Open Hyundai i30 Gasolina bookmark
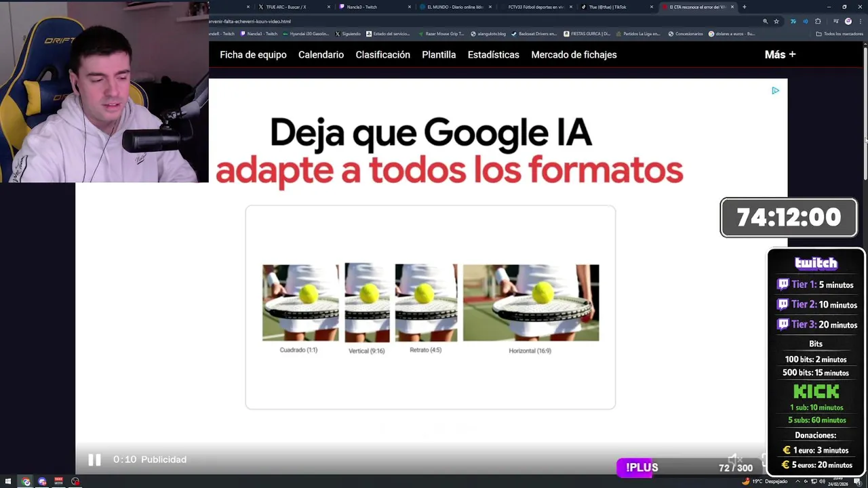 [x=306, y=33]
